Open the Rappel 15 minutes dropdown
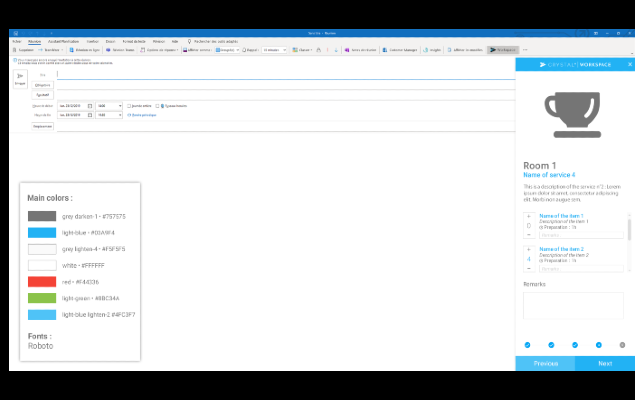635x400 pixels. coord(285,50)
